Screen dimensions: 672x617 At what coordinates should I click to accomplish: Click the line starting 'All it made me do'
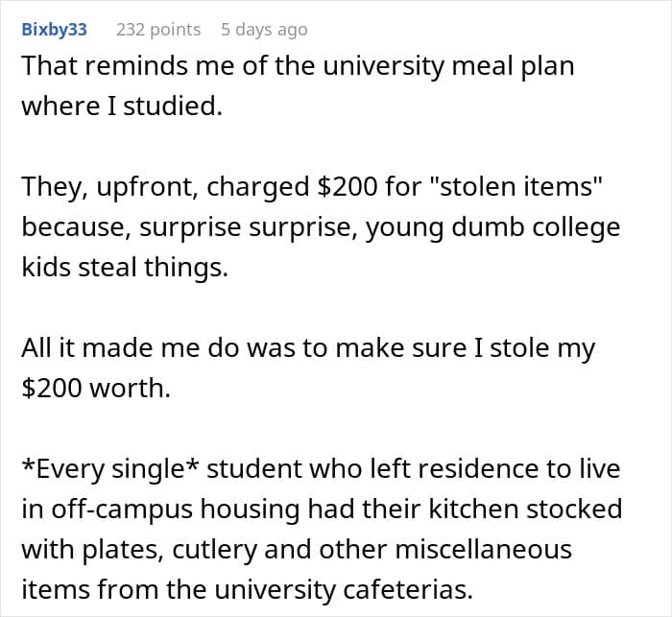coord(308,348)
